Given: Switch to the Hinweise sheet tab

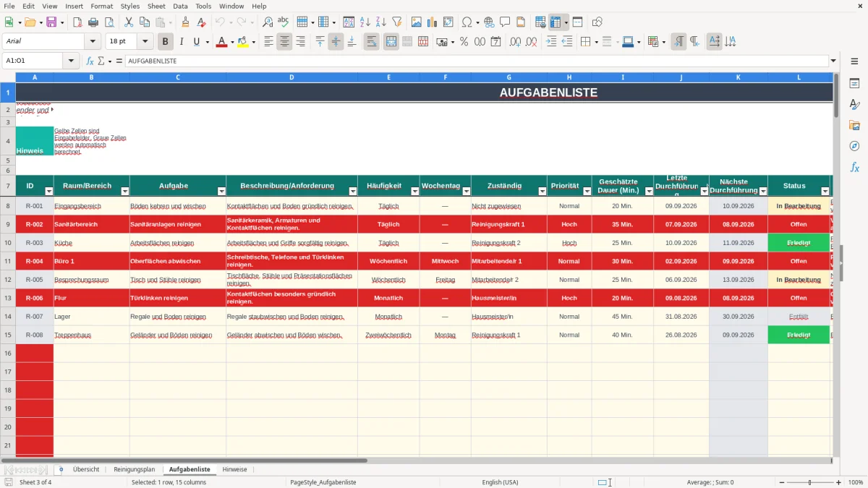Looking at the screenshot, I should 234,470.
